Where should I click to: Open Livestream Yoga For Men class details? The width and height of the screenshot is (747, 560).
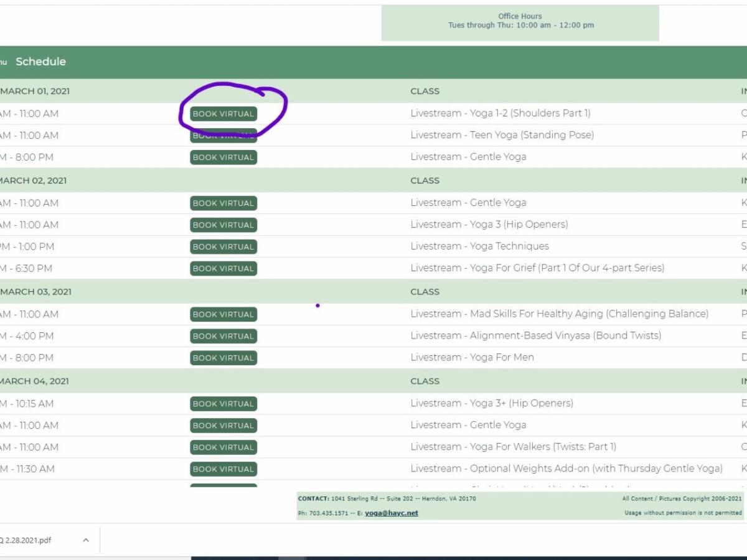pyautogui.click(x=472, y=357)
